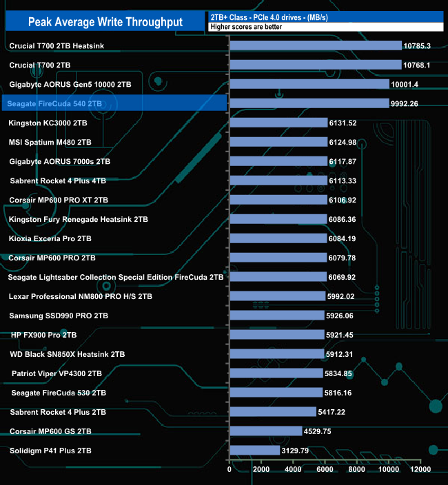Click the 6113.33 value label
The width and height of the screenshot is (448, 485).
pos(343,180)
